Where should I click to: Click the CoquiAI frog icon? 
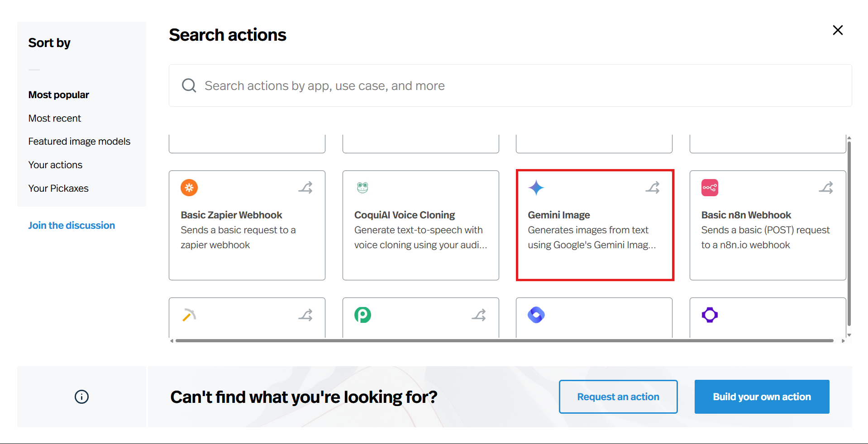[x=362, y=188]
